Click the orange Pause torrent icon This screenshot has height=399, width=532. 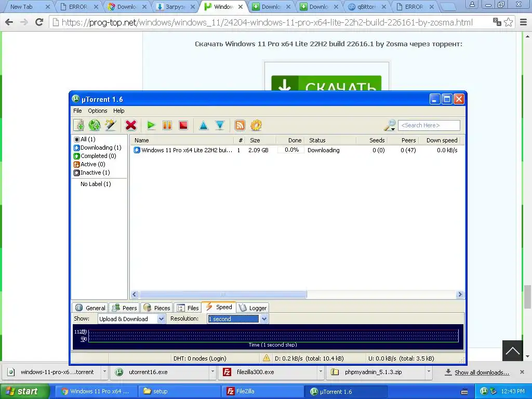(x=167, y=125)
